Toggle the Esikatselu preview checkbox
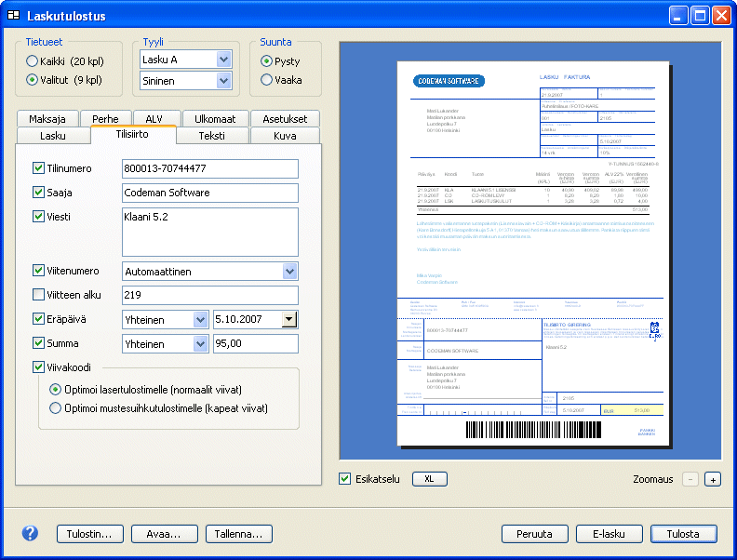 [345, 479]
